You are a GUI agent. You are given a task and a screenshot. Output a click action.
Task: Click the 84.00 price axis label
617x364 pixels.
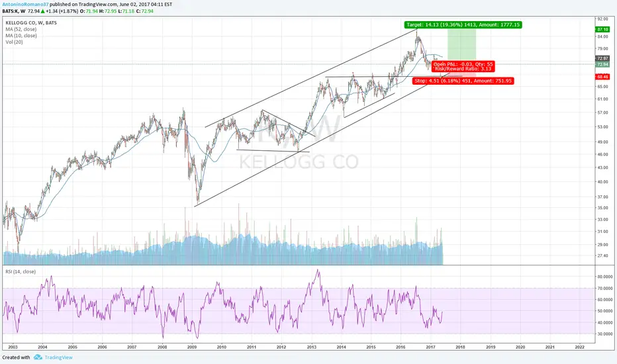[602, 37]
